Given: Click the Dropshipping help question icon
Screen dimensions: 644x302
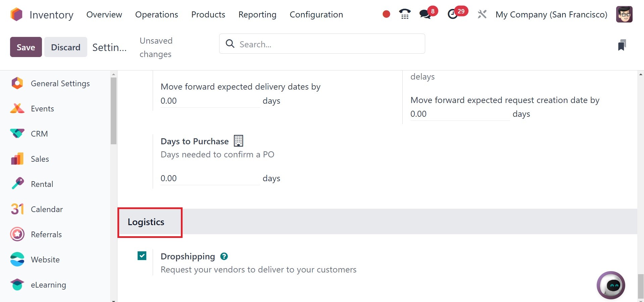Looking at the screenshot, I should (224, 256).
